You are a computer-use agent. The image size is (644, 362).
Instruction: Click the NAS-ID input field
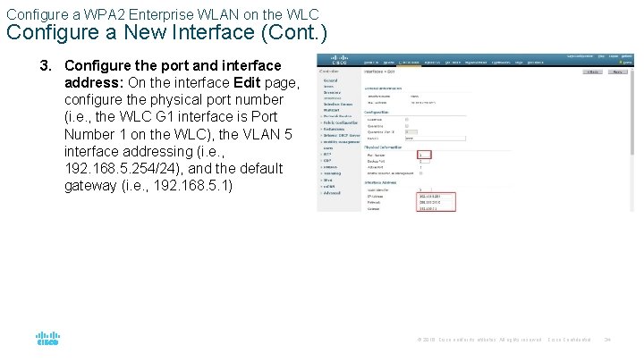[436, 139]
